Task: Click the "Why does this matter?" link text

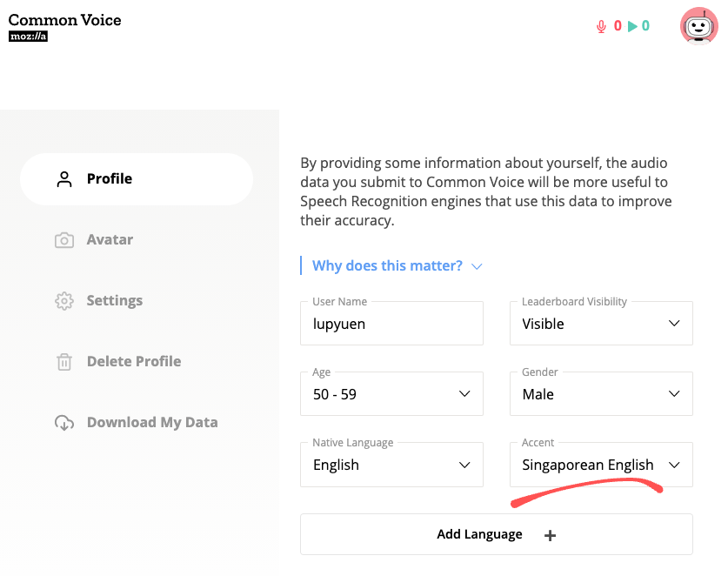Action: [x=387, y=266]
